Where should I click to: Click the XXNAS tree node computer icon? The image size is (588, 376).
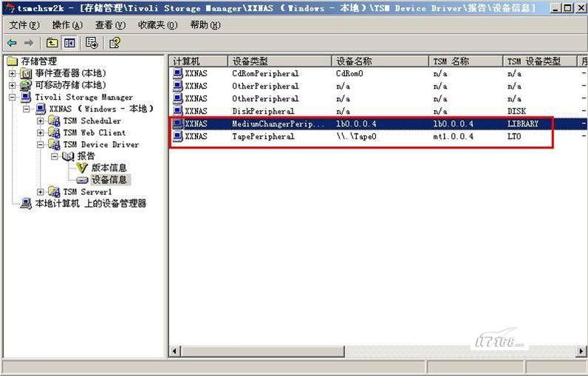[x=41, y=109]
